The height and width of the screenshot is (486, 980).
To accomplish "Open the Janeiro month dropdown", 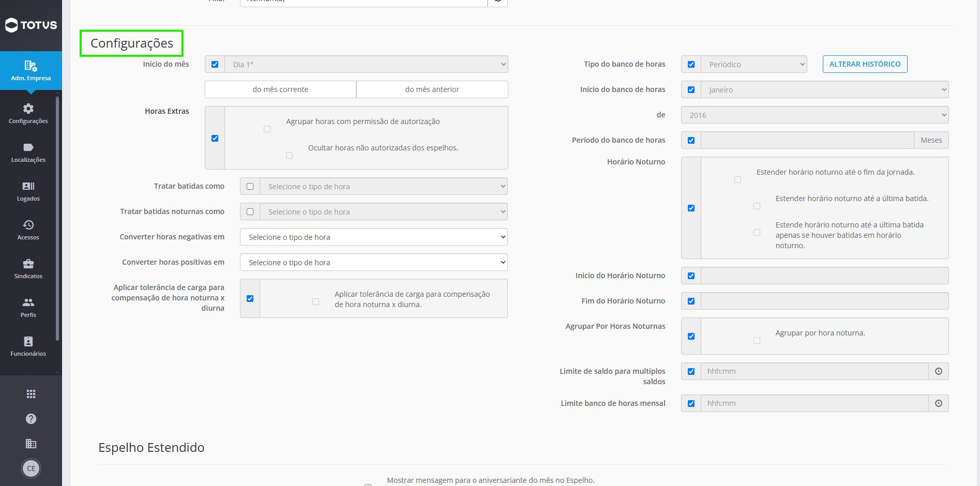I will click(x=825, y=90).
